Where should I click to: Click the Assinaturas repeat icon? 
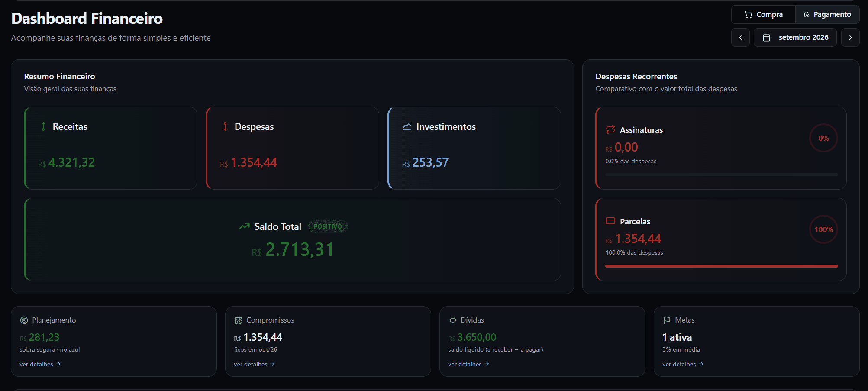pos(610,129)
